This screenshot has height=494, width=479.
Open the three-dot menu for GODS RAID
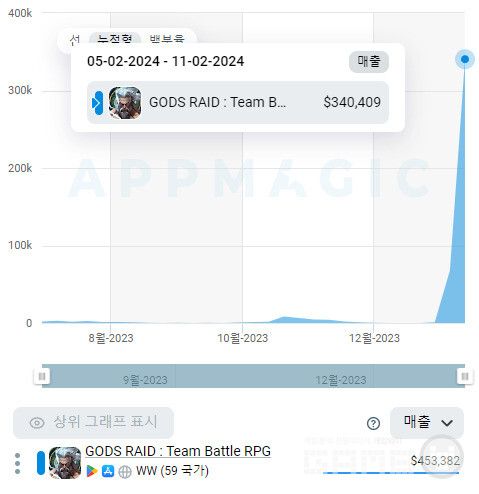(18, 463)
